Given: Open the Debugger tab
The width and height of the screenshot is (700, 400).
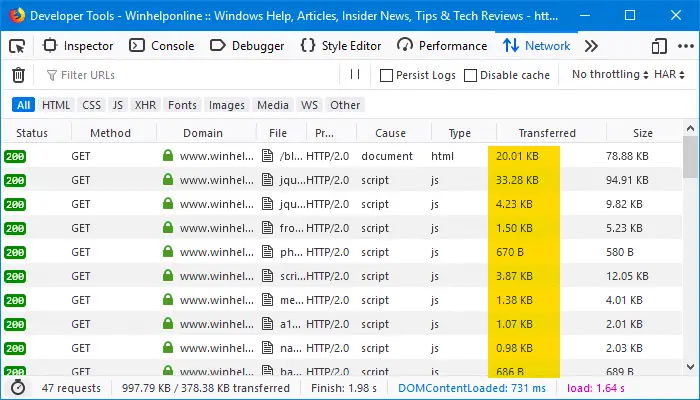Looking at the screenshot, I should 247,46.
